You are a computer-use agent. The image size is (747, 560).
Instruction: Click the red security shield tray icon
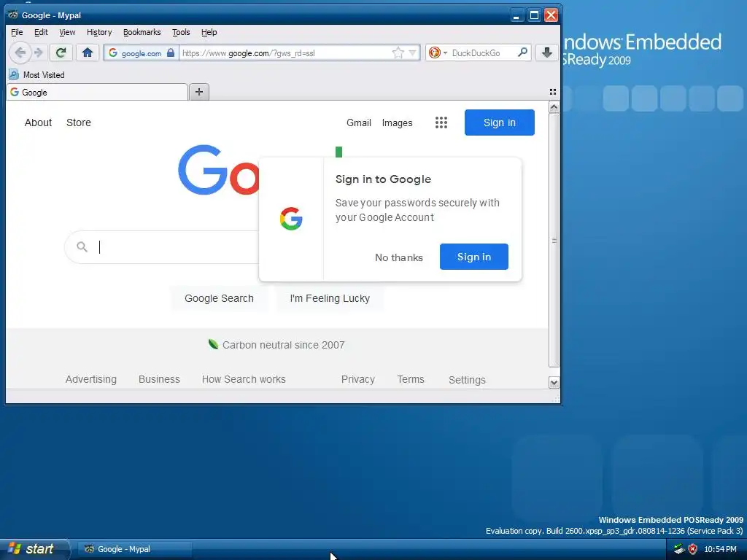point(693,549)
